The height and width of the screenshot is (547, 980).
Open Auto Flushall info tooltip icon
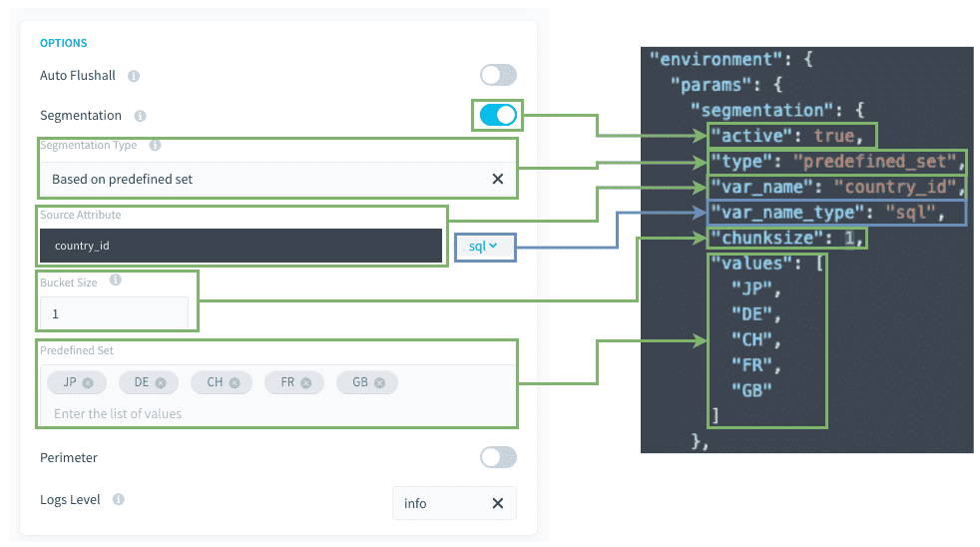pyautogui.click(x=134, y=76)
